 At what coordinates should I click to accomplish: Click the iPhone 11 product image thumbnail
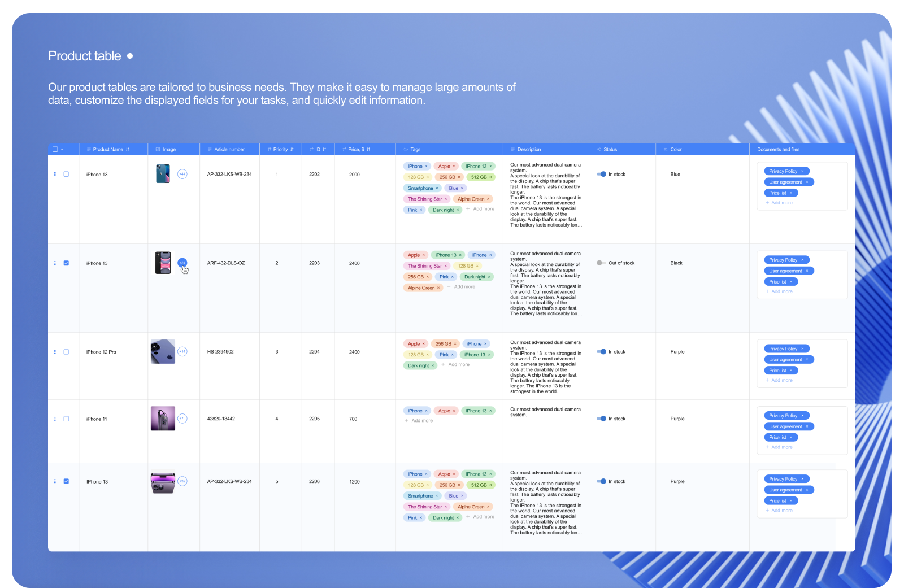click(163, 419)
